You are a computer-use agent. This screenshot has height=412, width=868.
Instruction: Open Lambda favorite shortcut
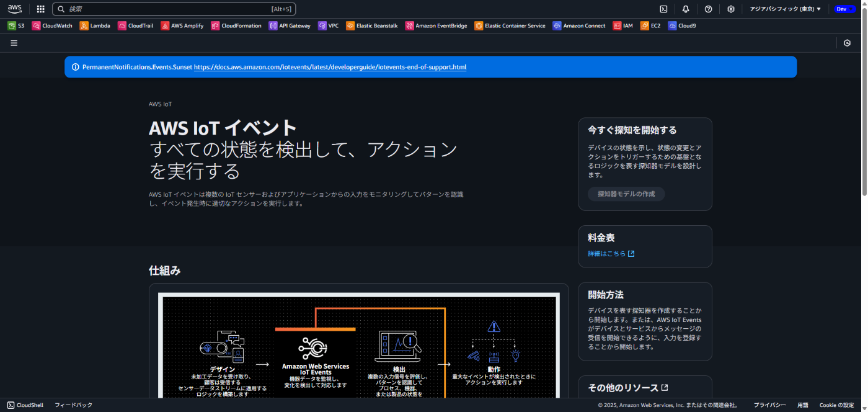pyautogui.click(x=95, y=26)
